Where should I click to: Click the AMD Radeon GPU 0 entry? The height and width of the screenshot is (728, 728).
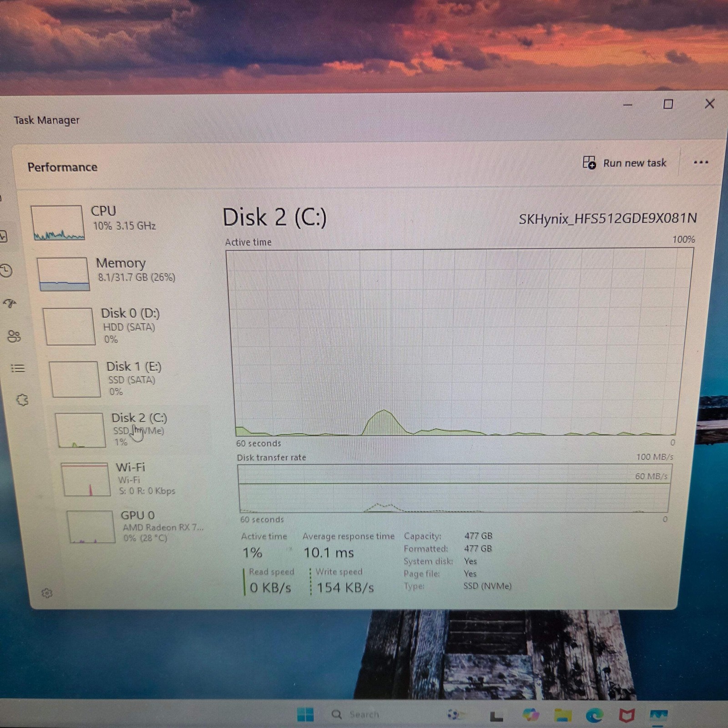coord(162,527)
